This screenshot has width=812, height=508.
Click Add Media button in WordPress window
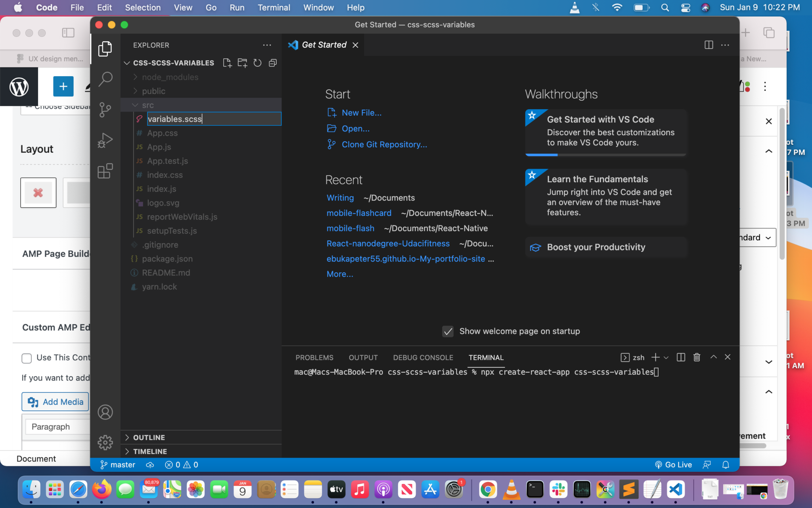click(55, 402)
